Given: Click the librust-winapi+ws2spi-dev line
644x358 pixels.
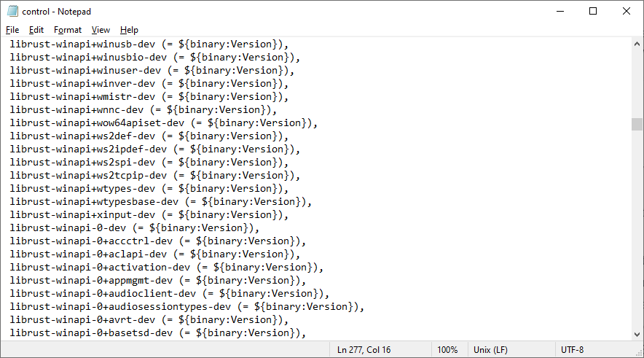Looking at the screenshot, I should point(149,163).
